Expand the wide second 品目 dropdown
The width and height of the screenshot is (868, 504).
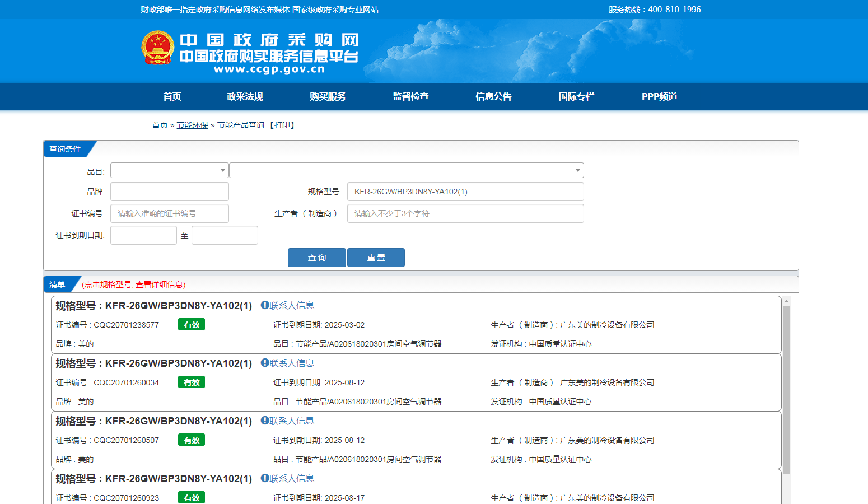point(407,170)
